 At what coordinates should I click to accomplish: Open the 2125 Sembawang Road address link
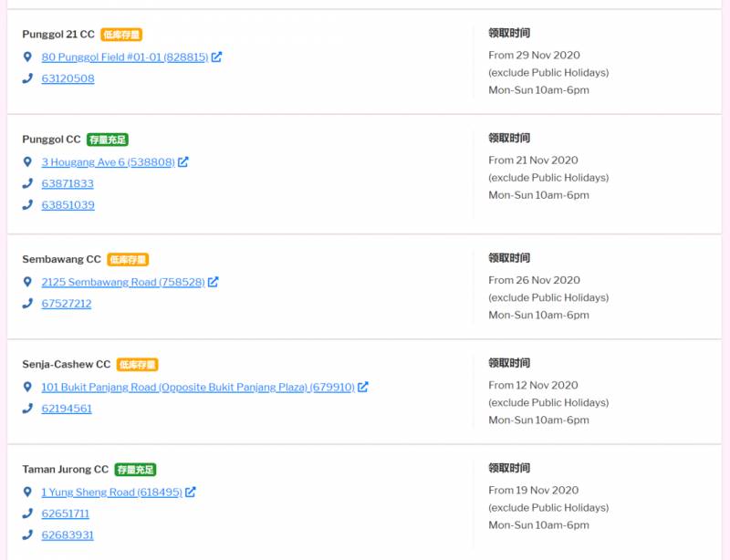coord(122,282)
